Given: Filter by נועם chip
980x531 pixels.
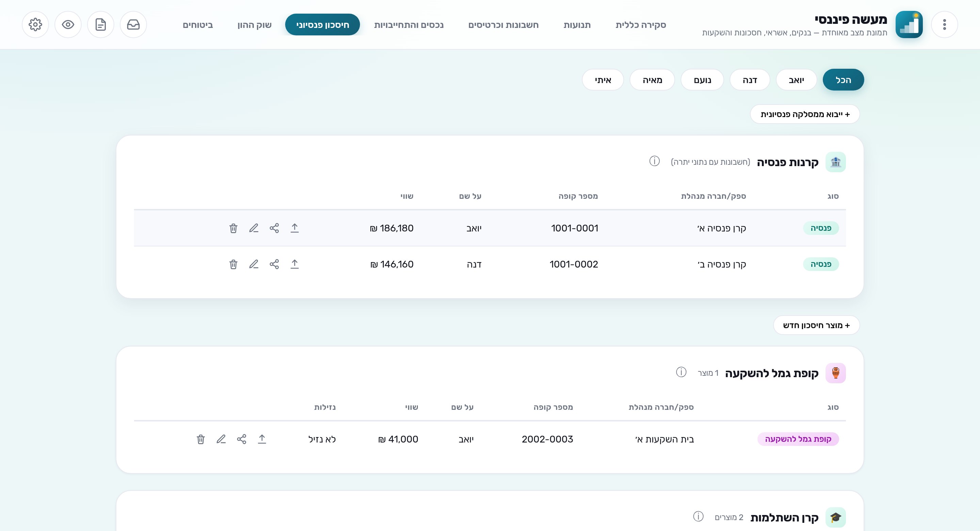Looking at the screenshot, I should click(702, 80).
